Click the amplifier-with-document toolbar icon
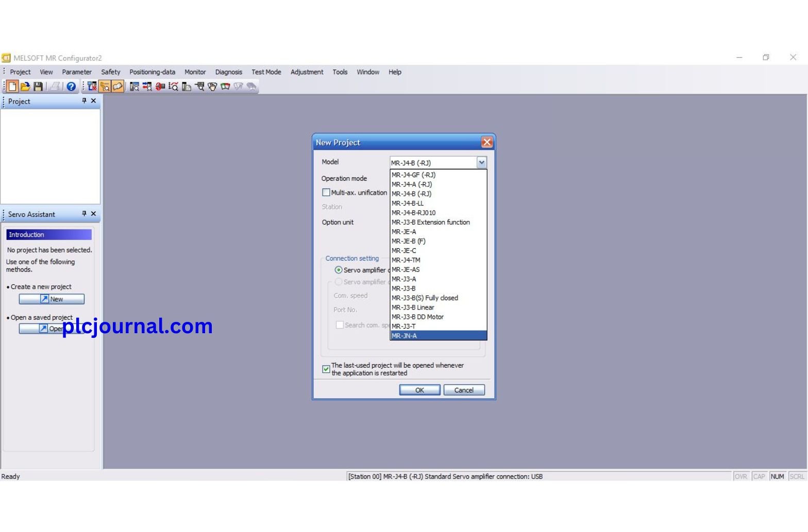Image resolution: width=808 pixels, height=532 pixels. click(x=187, y=87)
